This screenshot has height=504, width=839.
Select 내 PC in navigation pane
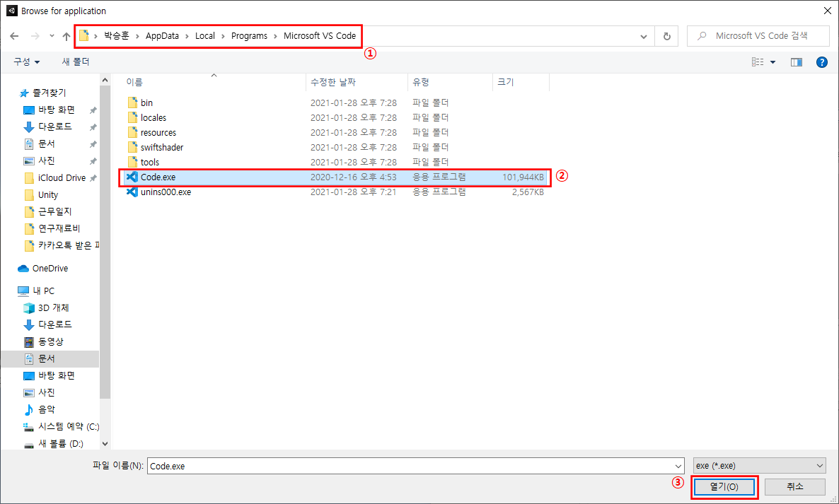tap(43, 291)
